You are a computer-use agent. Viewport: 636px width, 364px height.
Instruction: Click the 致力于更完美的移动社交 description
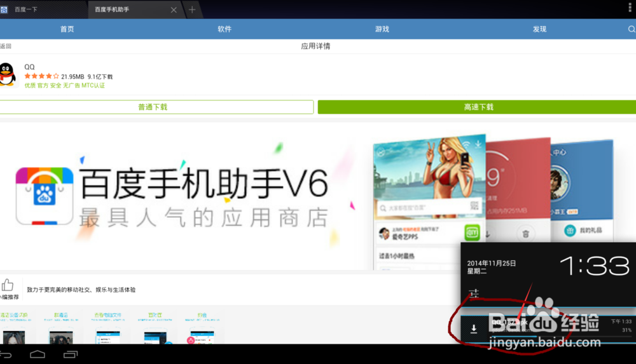pyautogui.click(x=81, y=290)
